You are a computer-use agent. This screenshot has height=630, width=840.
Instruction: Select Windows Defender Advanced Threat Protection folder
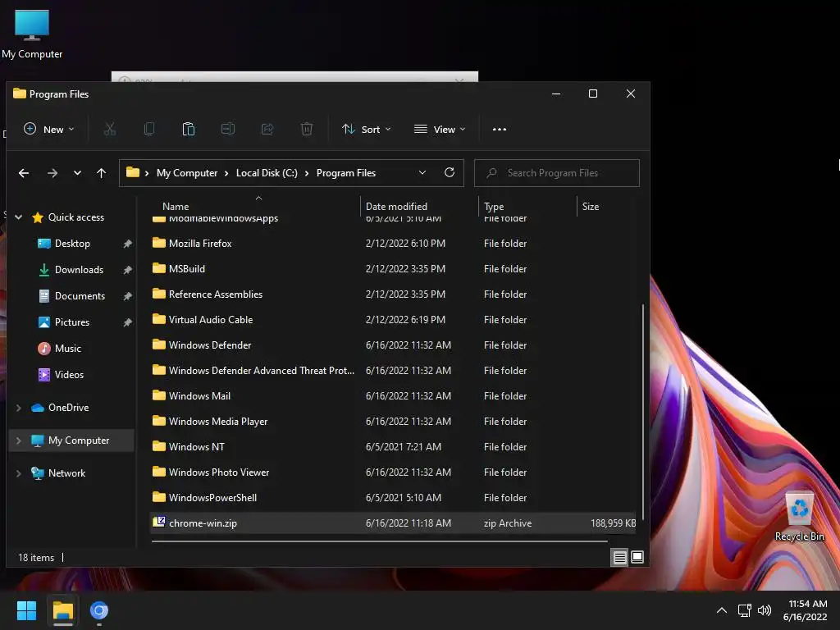(393, 370)
